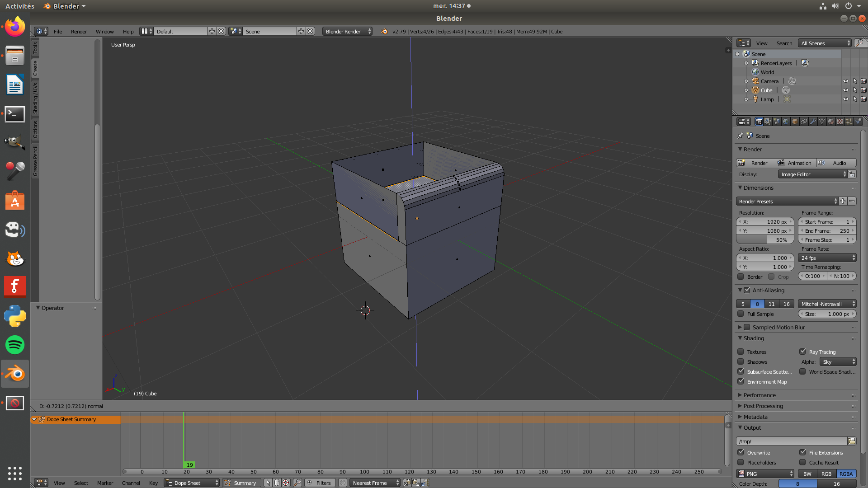This screenshot has width=868, height=488.
Task: Click the Paste Flipped keyframes icon
Action: 425,483
